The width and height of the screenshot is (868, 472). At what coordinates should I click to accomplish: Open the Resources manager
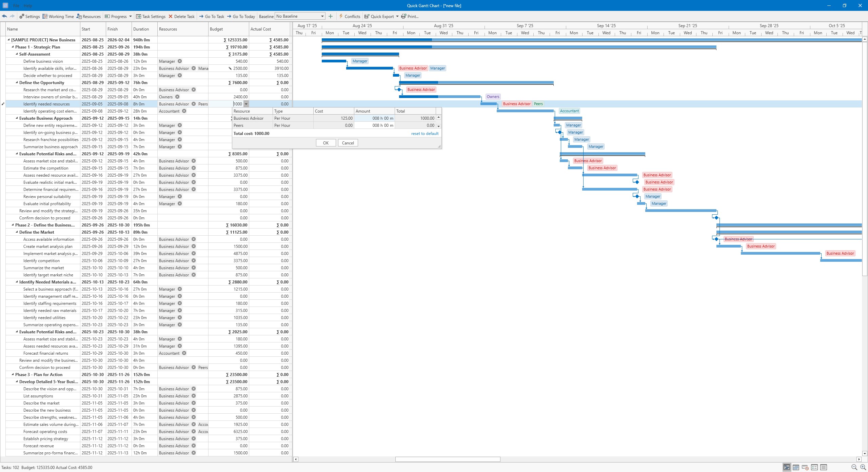click(x=89, y=16)
